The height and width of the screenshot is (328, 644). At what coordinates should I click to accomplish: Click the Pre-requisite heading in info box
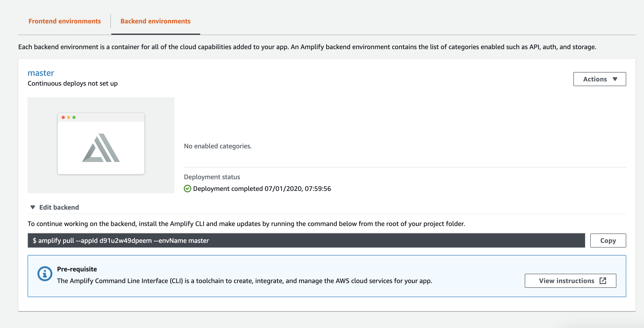(77, 269)
